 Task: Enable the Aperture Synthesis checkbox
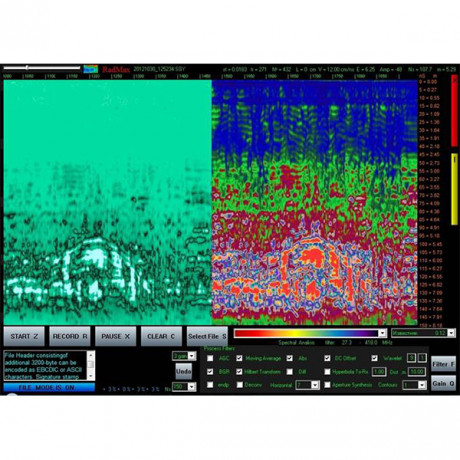[x=327, y=385]
